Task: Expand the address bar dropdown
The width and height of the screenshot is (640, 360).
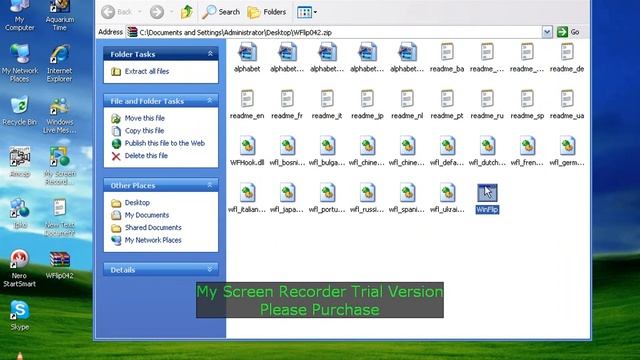Action: pyautogui.click(x=547, y=32)
